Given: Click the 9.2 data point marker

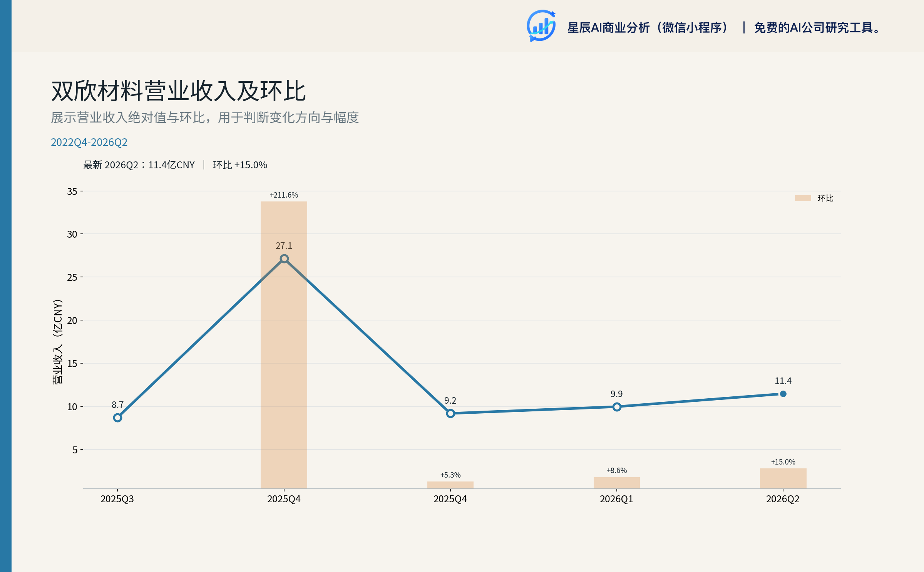Looking at the screenshot, I should 450,413.
